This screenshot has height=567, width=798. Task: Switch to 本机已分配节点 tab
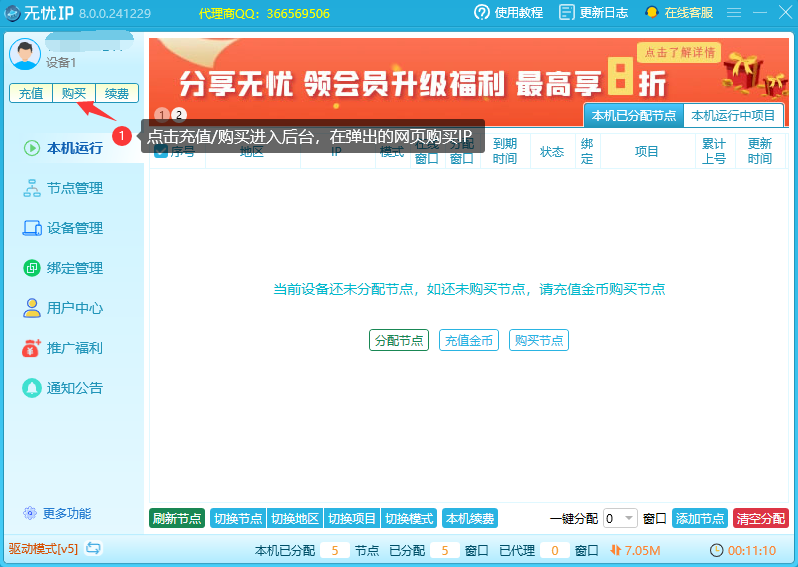[634, 116]
